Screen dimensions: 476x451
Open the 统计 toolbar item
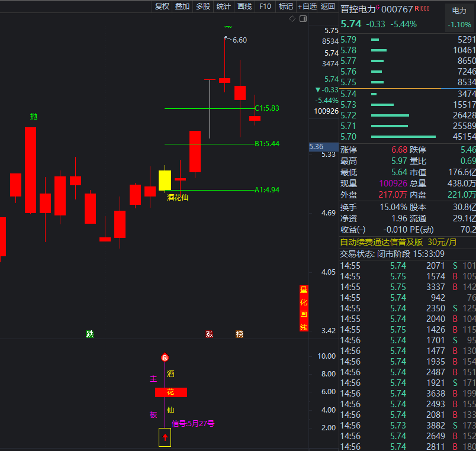(223, 7)
